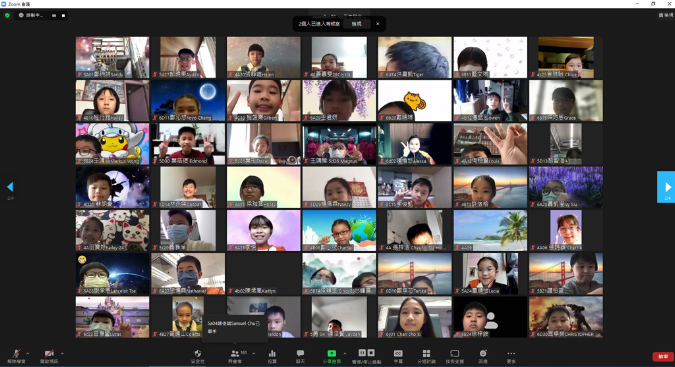Start video with the camera icon
This screenshot has width=675, height=367.
click(x=49, y=356)
